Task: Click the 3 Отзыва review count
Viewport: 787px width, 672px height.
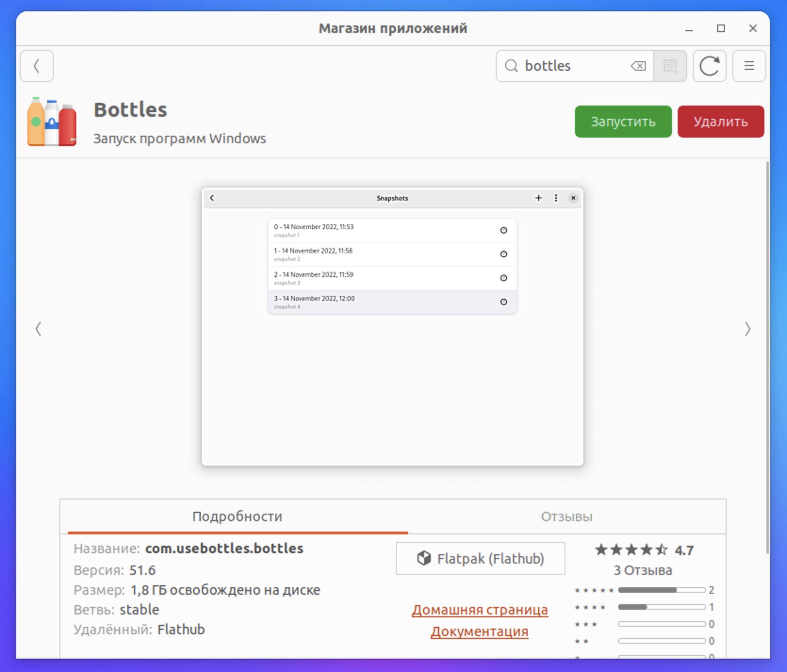Action: point(643,570)
